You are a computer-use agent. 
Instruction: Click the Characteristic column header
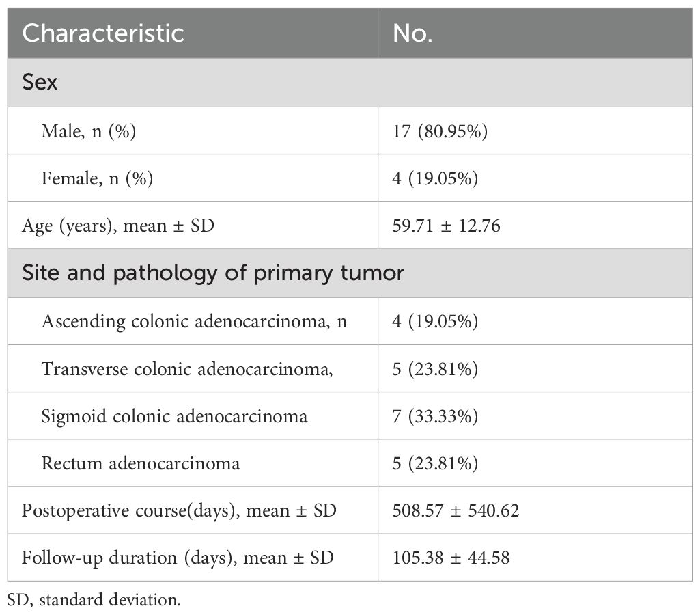coord(103,33)
